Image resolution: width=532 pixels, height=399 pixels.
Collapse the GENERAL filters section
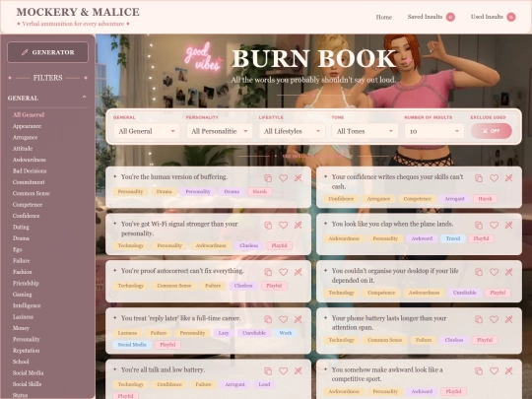coord(47,99)
